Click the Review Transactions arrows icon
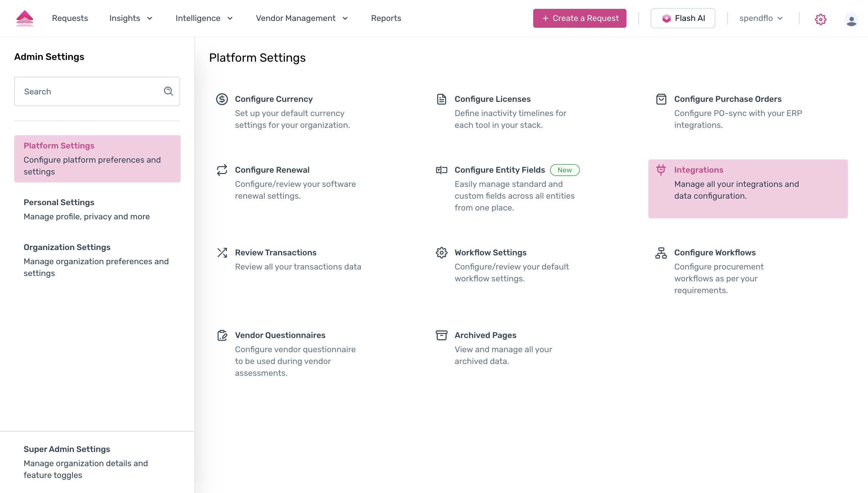The image size is (868, 493). 222,253
